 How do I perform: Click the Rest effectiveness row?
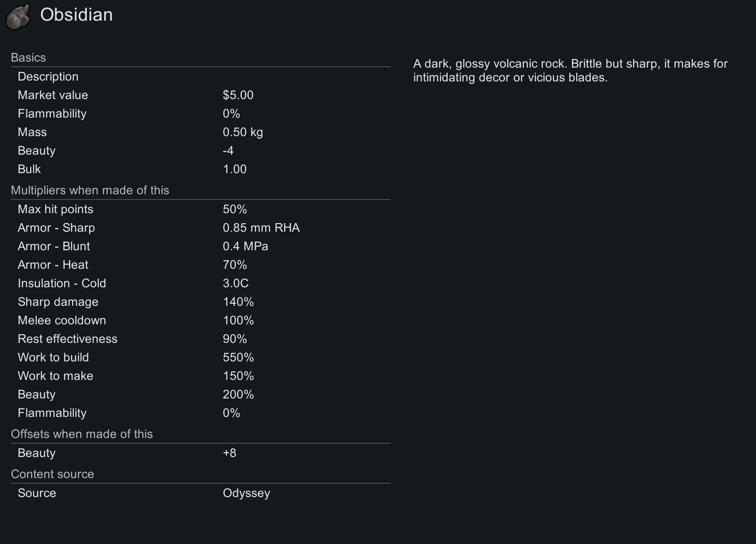[201, 339]
